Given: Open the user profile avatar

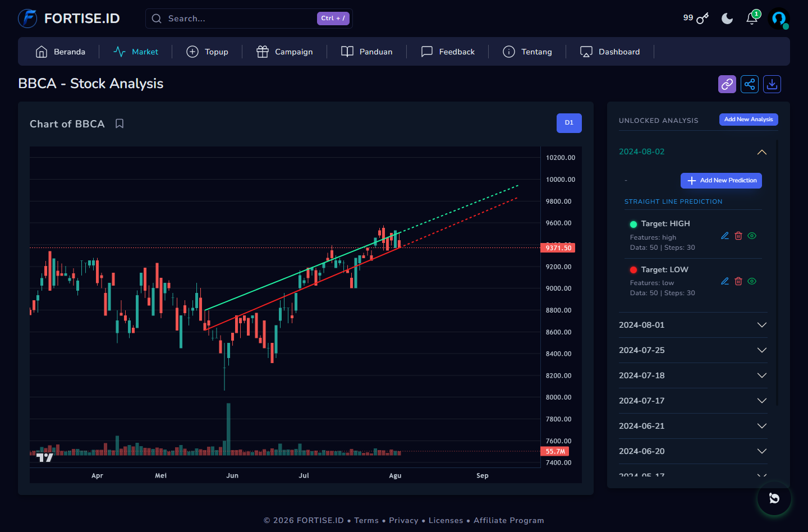Looking at the screenshot, I should [x=779, y=19].
